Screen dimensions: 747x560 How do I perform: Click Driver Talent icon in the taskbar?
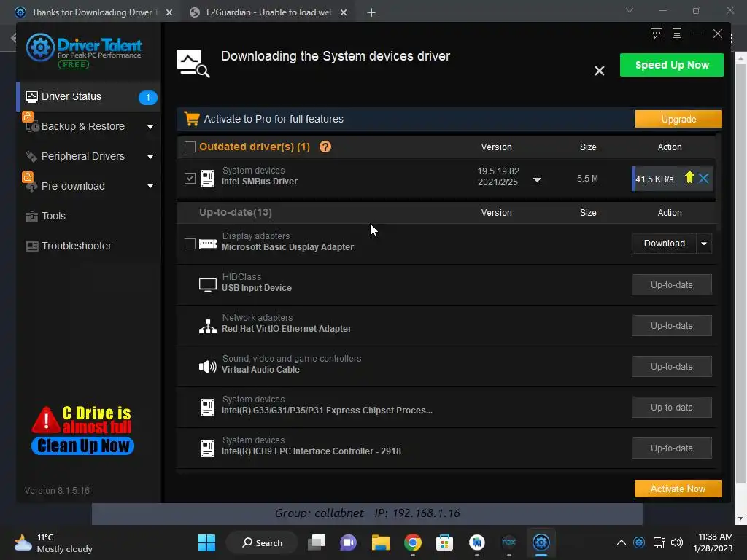click(x=541, y=542)
